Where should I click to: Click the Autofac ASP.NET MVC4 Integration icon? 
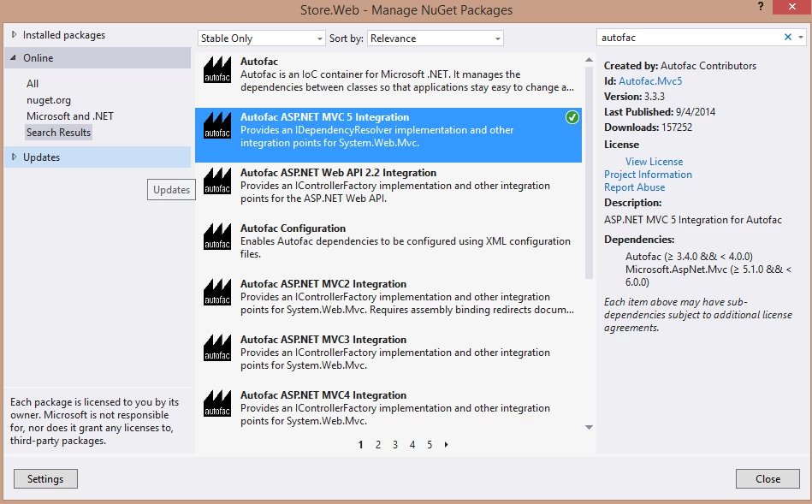217,404
